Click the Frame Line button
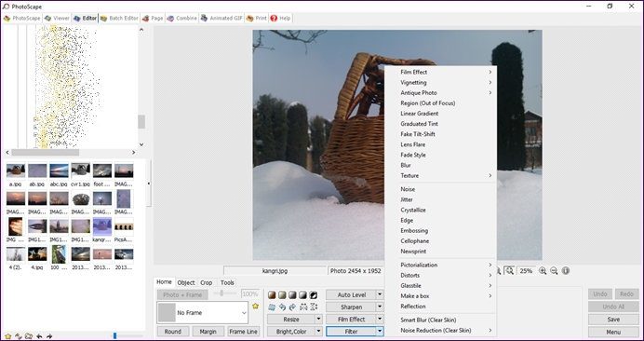This screenshot has height=341, width=644. (x=244, y=331)
